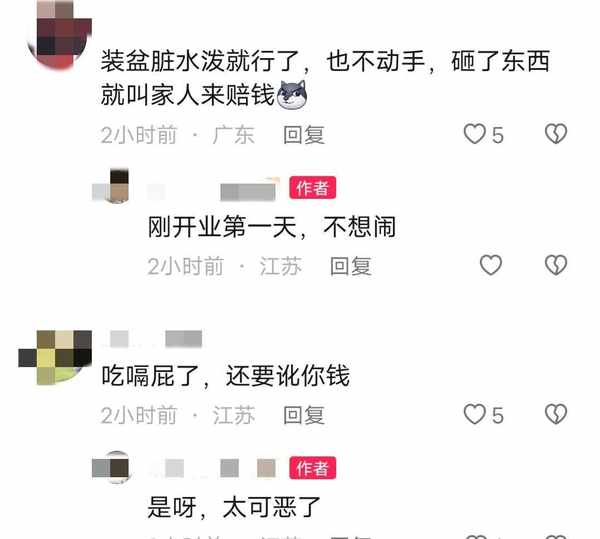The width and height of the screenshot is (600, 539).
Task: Select the 是呀，太可恶了 reply text
Action: coord(234,507)
